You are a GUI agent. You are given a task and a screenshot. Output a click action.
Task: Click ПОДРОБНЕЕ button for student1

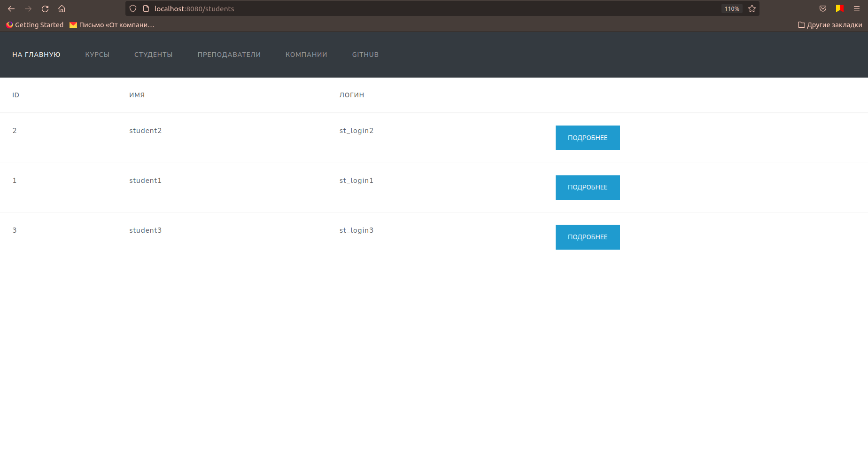click(x=588, y=188)
